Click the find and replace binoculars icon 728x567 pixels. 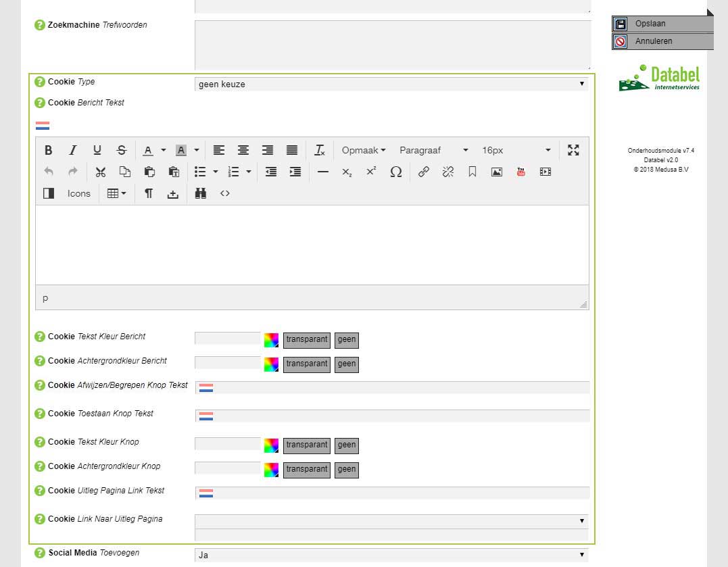(x=200, y=193)
